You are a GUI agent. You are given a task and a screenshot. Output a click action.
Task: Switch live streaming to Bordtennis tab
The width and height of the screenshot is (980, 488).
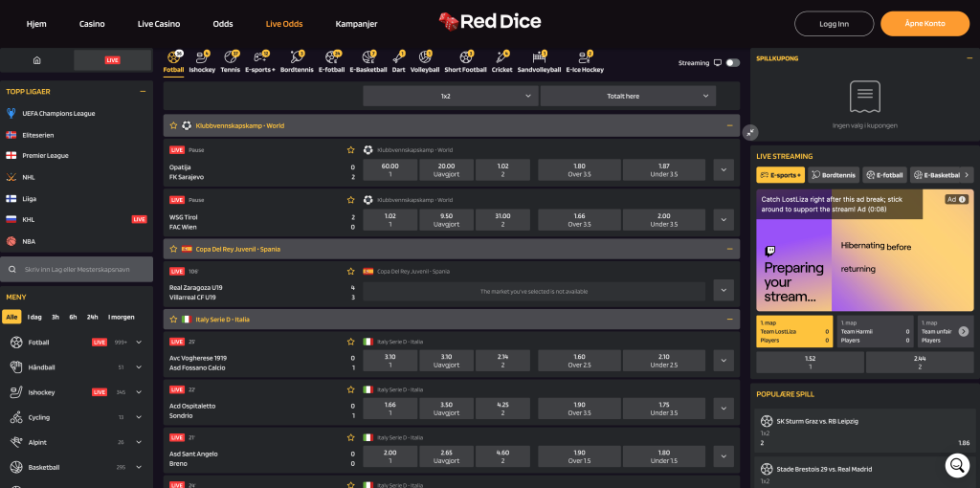point(834,175)
